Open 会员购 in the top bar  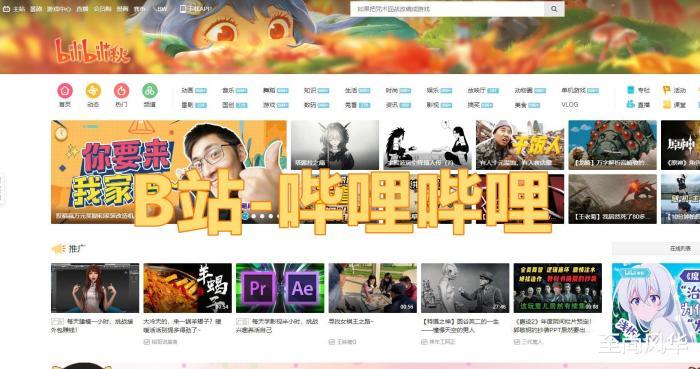(102, 9)
